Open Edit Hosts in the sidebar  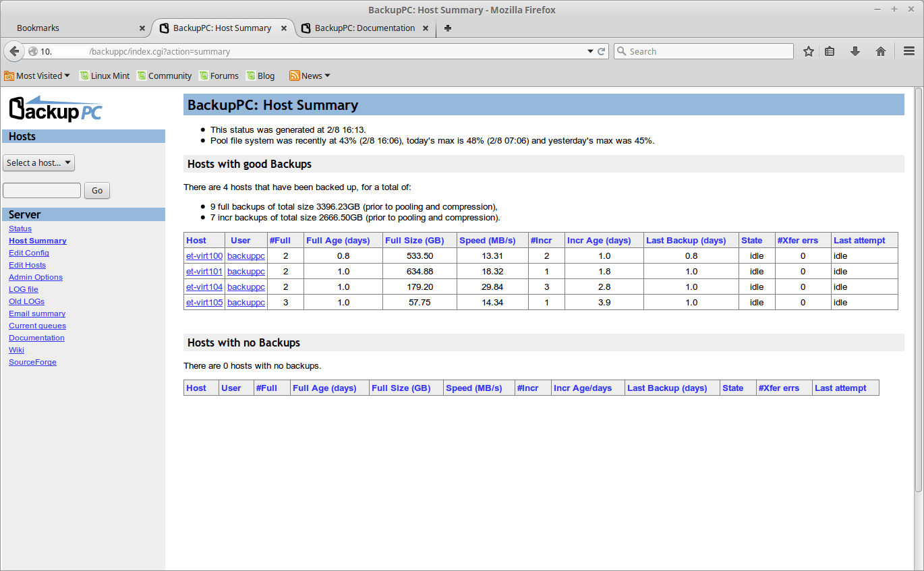click(27, 265)
